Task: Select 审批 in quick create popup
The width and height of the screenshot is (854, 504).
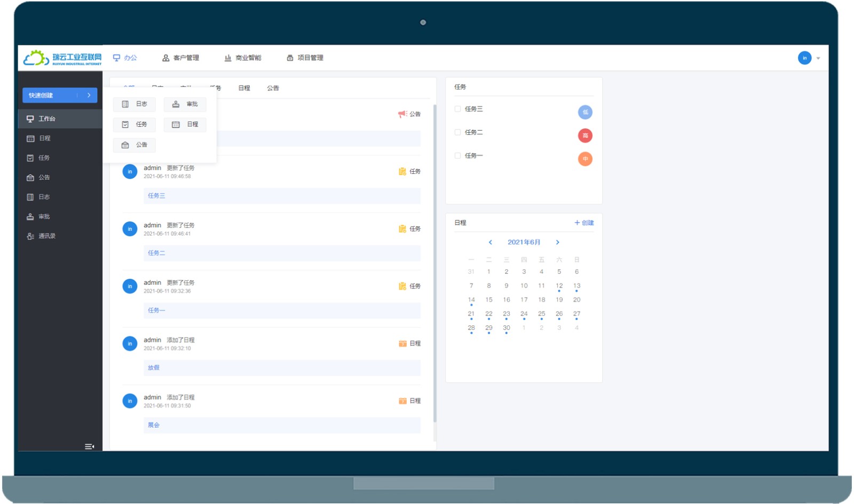Action: pos(185,104)
